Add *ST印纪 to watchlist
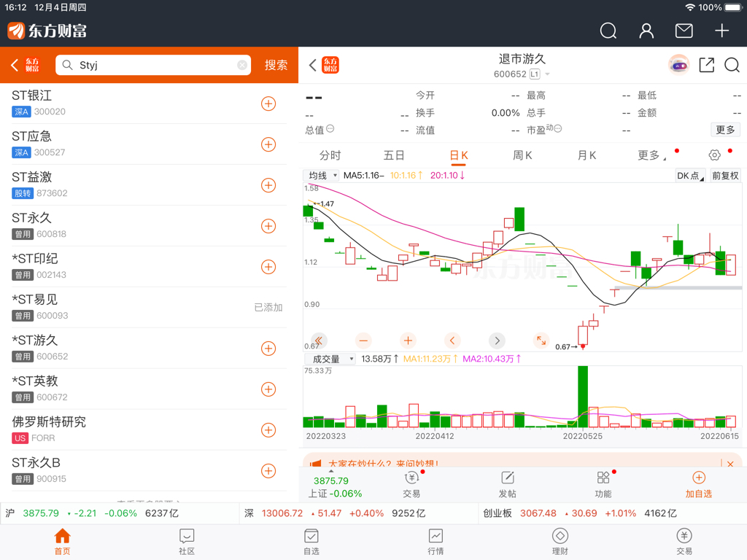Screen dimensions: 747x560 [x=268, y=267]
